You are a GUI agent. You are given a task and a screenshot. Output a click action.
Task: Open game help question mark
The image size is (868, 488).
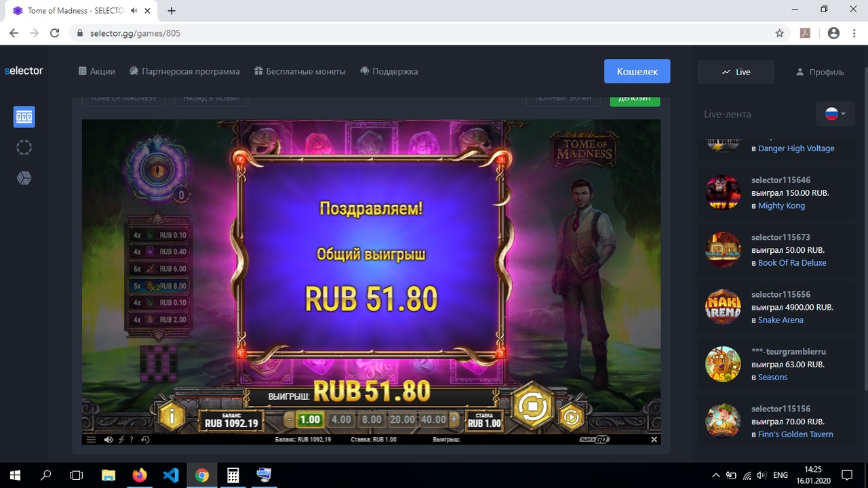[x=132, y=440]
